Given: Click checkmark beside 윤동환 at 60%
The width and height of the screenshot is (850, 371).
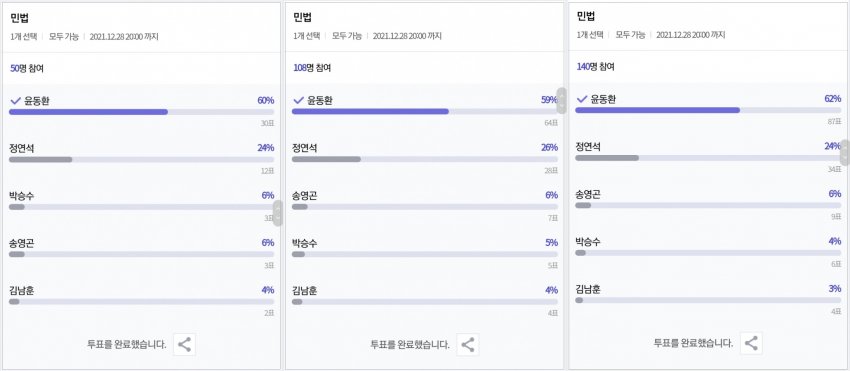Looking at the screenshot, I should tap(15, 100).
